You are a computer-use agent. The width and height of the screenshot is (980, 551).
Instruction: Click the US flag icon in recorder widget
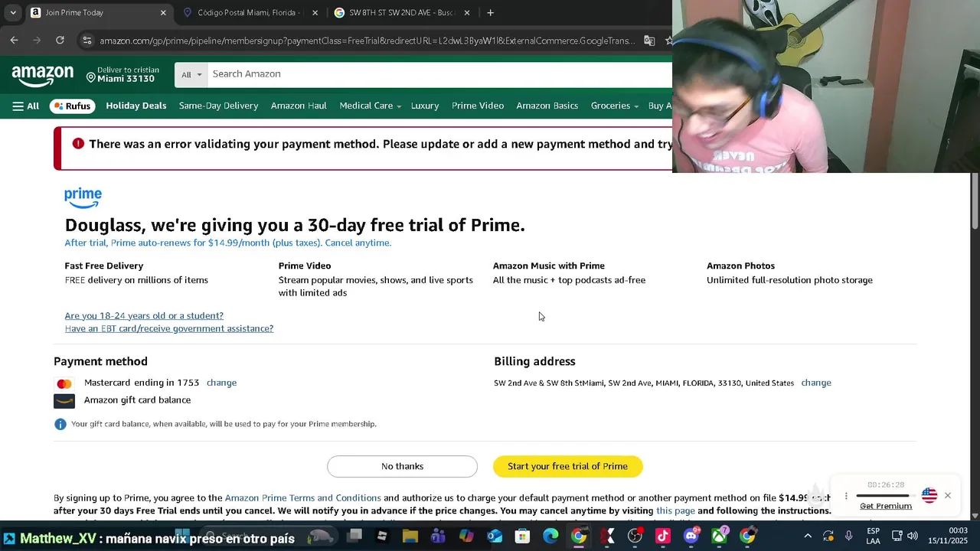929,496
